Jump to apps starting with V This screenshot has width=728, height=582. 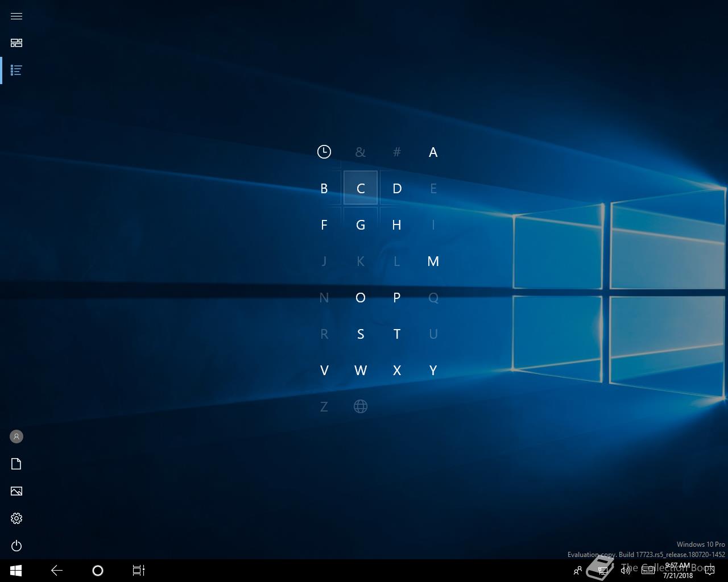pos(324,370)
